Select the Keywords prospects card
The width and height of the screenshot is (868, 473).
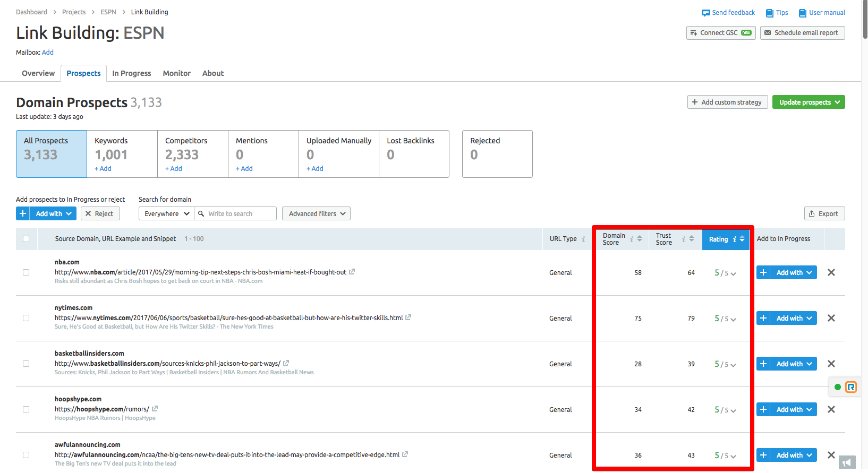coord(122,154)
